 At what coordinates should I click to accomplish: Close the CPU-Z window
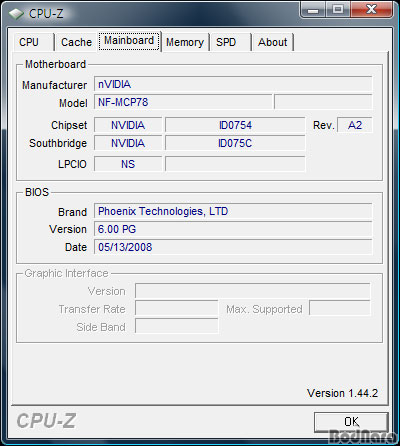click(x=371, y=9)
